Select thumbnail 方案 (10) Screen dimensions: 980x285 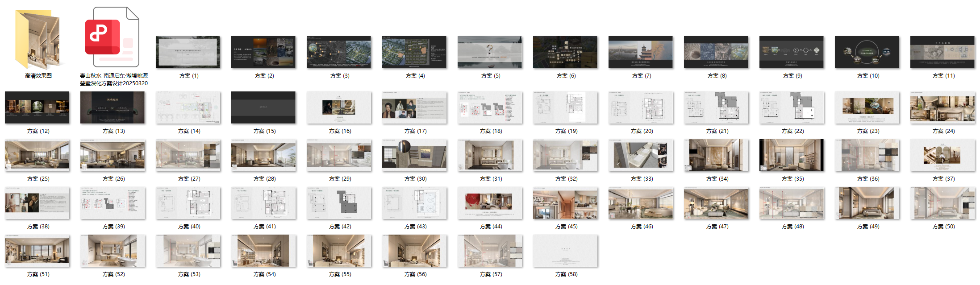pyautogui.click(x=867, y=52)
